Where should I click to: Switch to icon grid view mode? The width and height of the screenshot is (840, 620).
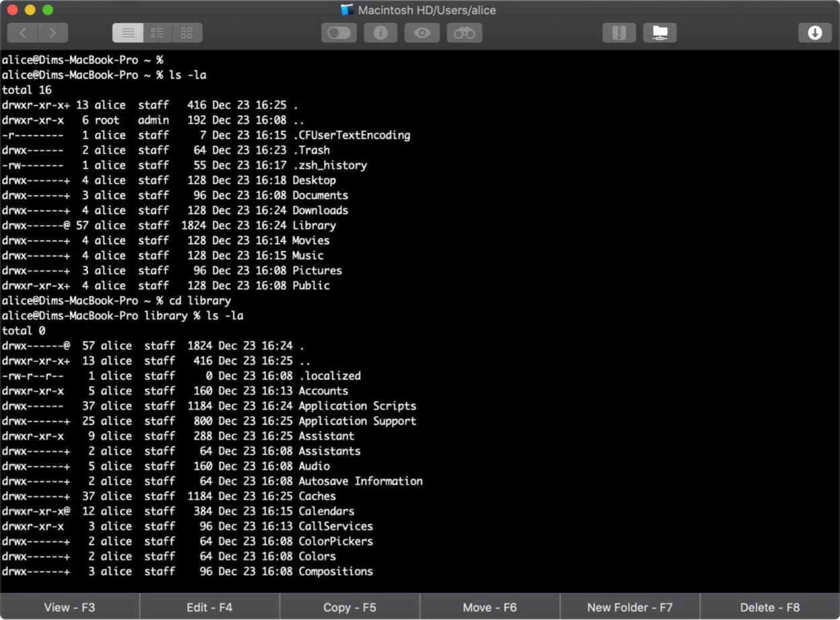point(187,32)
